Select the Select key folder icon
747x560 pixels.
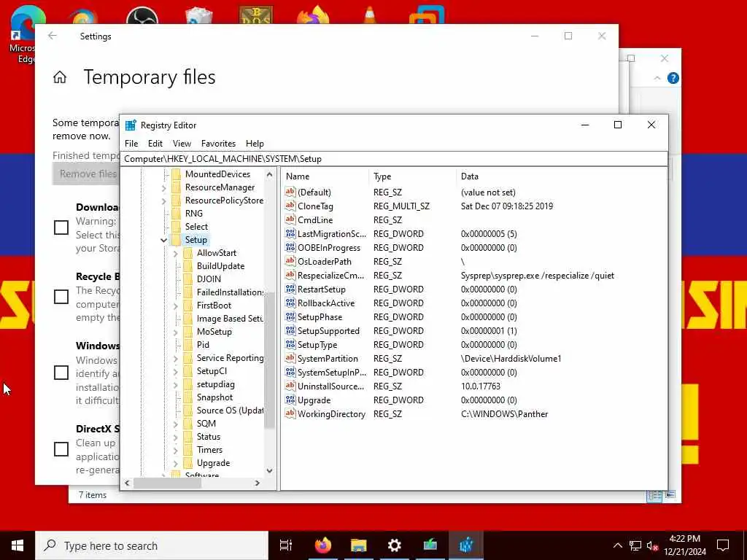(176, 227)
